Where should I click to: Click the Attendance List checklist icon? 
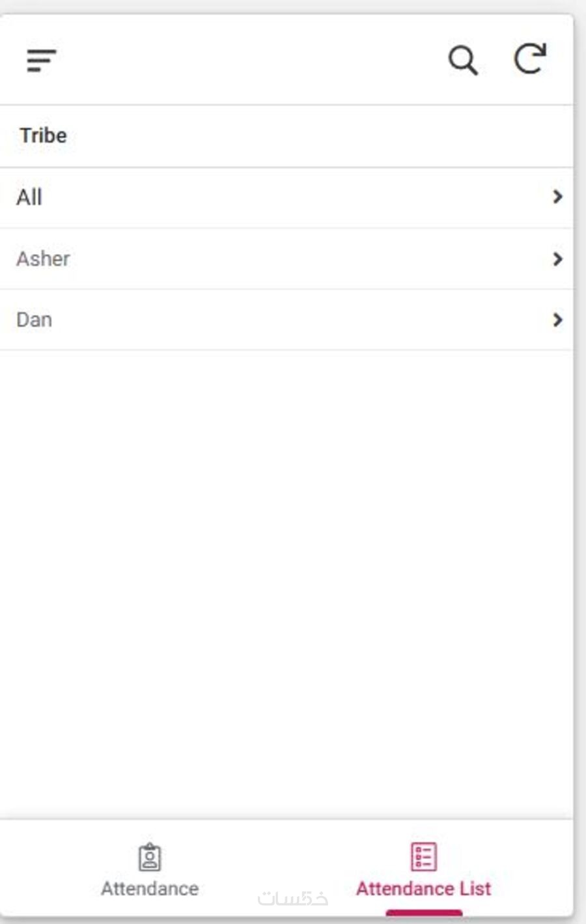click(x=423, y=857)
